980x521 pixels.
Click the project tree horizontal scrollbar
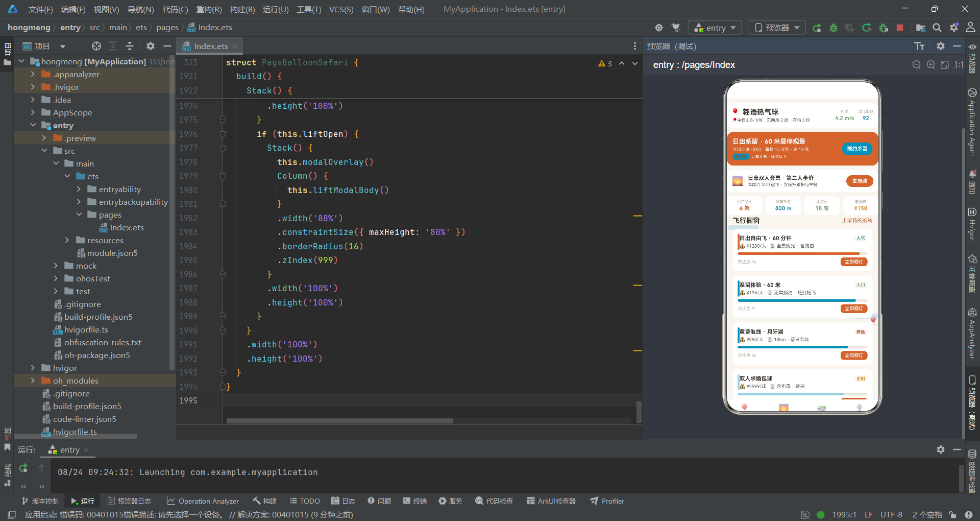76,436
